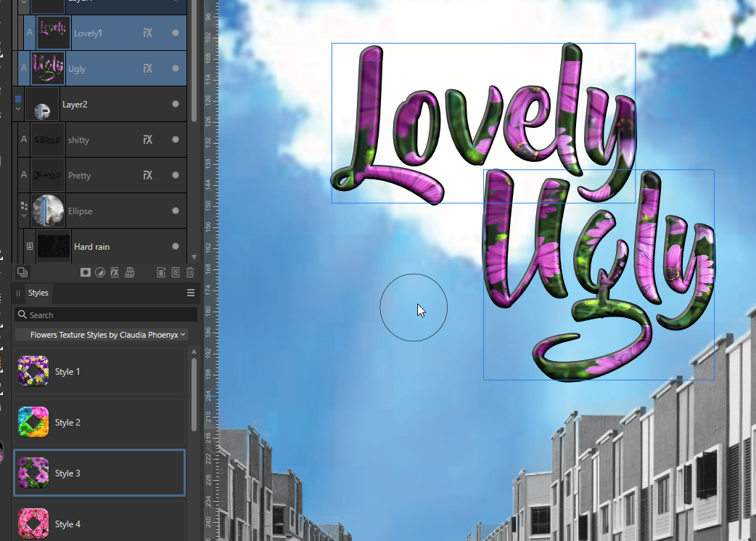The width and height of the screenshot is (756, 541).
Task: Apply Style 4 from the styles list
Action: (99, 521)
